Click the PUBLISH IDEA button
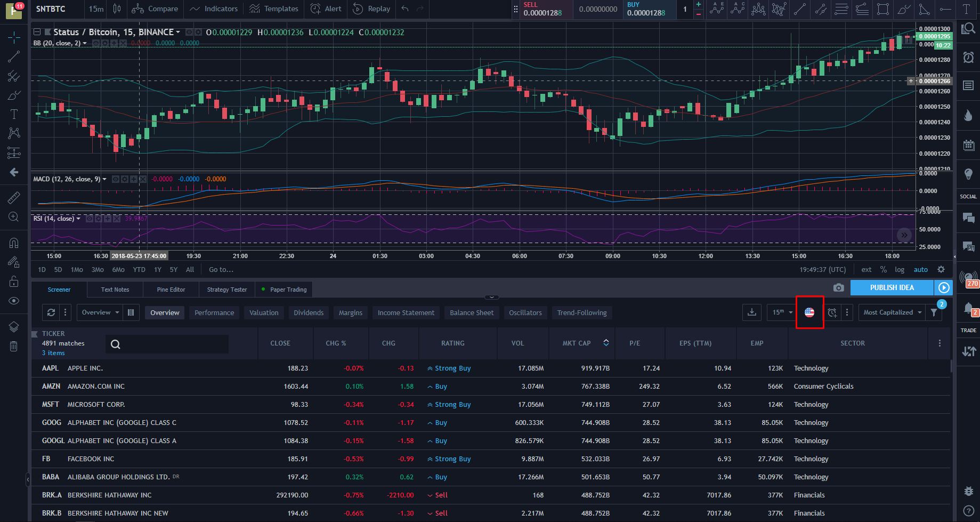The height and width of the screenshot is (522, 980). pos(892,287)
